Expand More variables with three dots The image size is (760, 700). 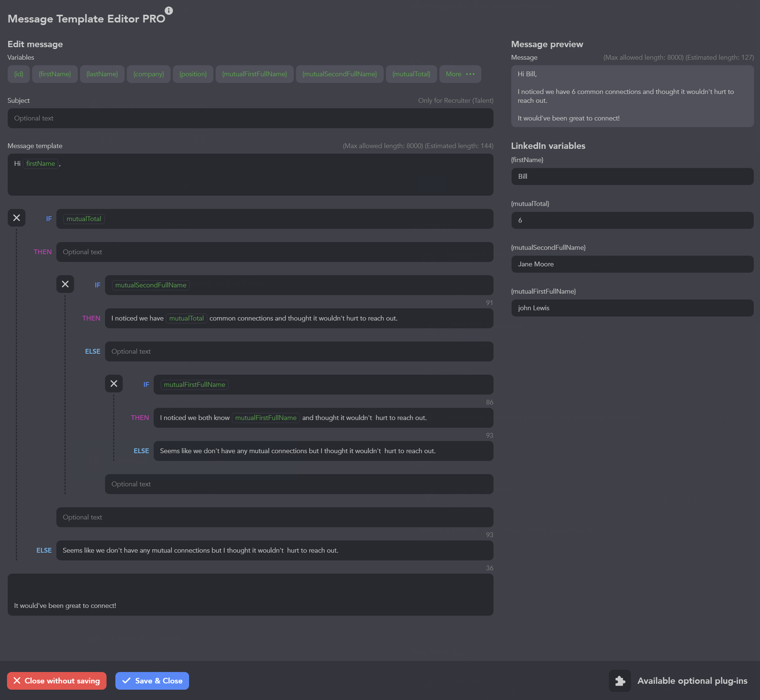[460, 74]
